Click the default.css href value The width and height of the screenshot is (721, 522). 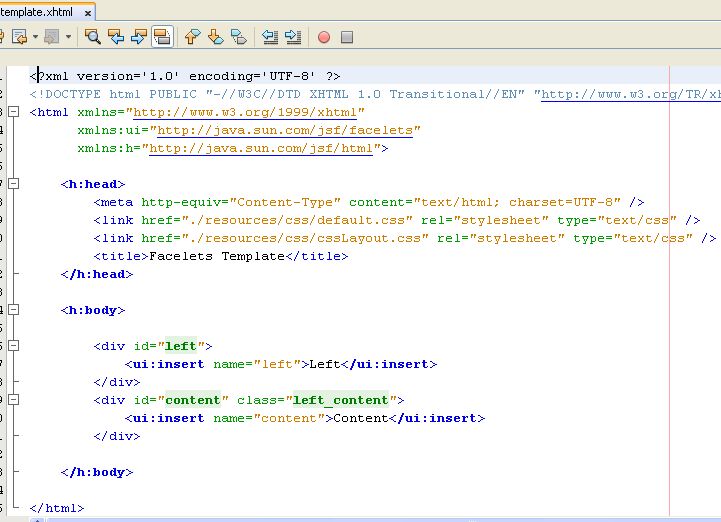click(x=297, y=220)
